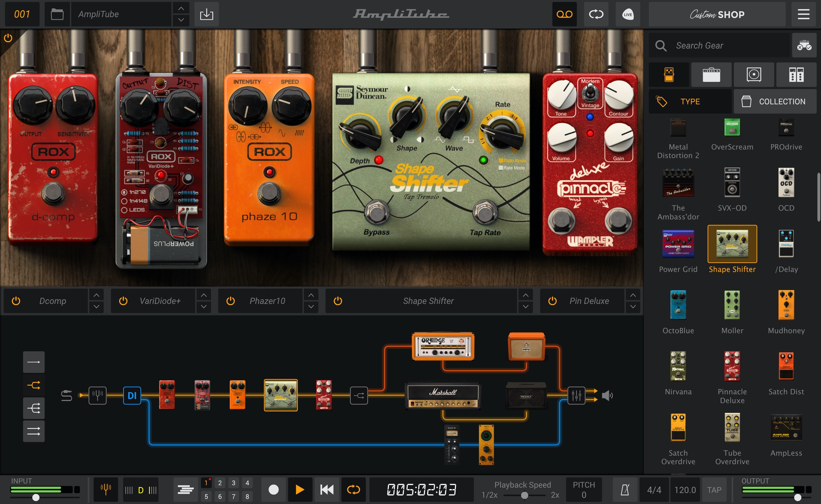
Task: Open the VariDiode+ slot down arrow
Action: click(204, 307)
